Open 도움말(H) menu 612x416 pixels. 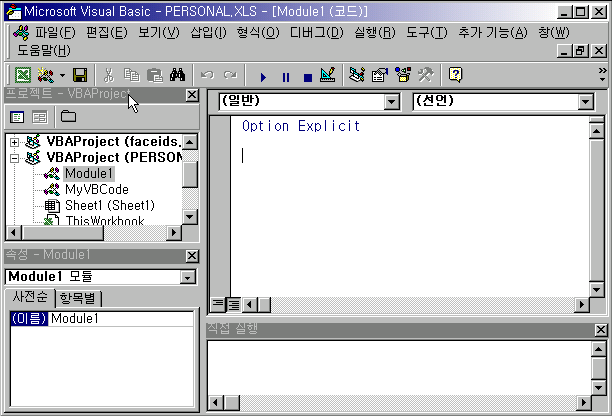click(44, 50)
